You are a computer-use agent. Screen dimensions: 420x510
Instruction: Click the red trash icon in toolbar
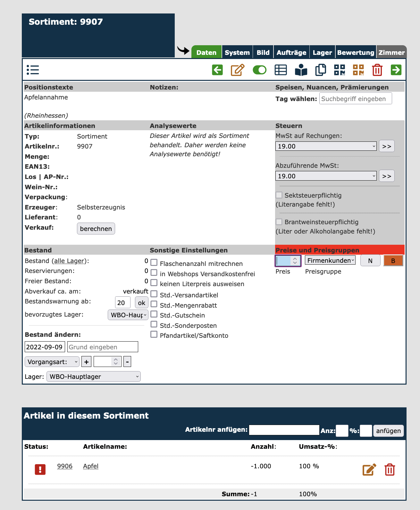377,70
